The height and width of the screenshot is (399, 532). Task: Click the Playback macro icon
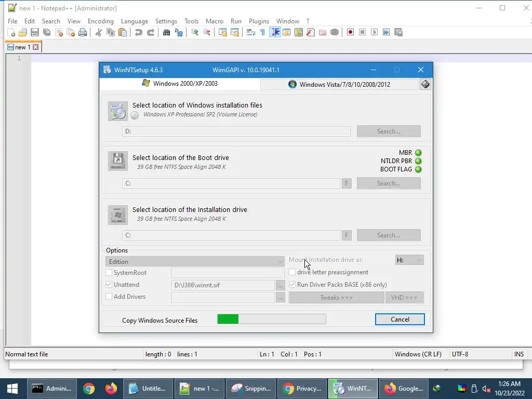coord(374,32)
